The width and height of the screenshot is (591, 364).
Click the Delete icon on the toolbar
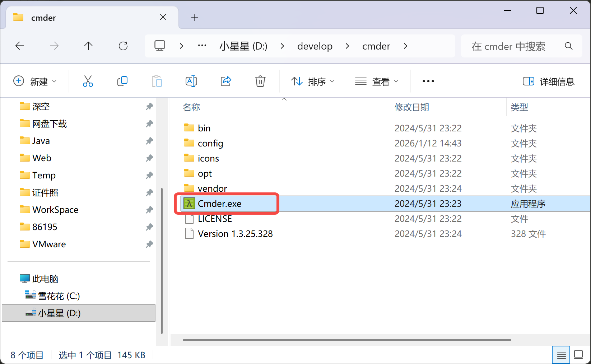(x=260, y=81)
